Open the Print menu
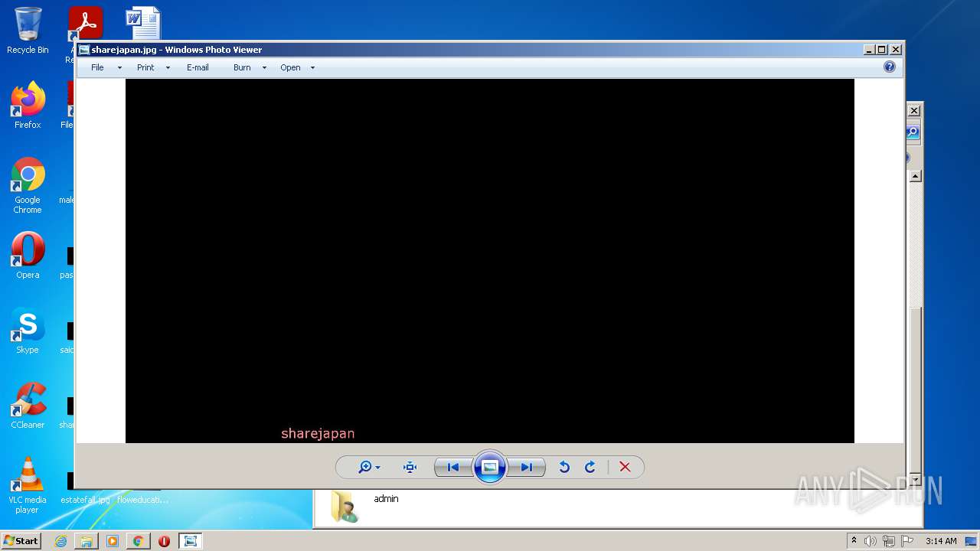 (x=145, y=67)
